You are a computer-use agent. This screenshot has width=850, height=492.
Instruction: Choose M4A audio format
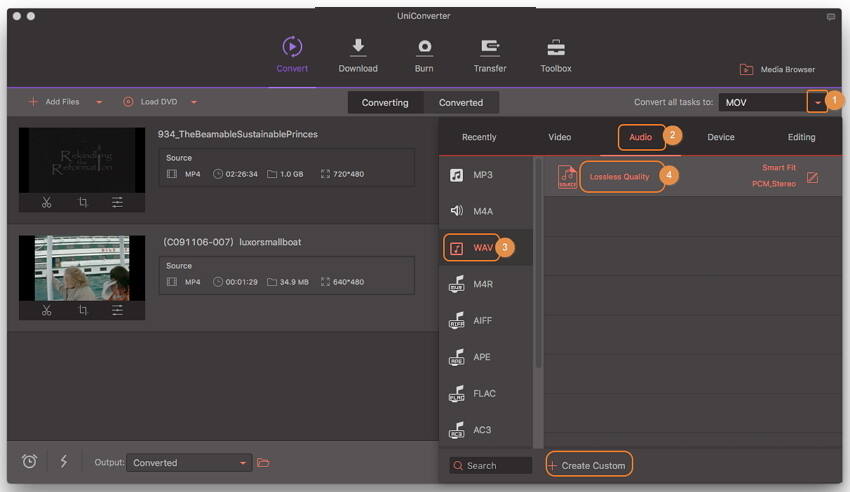pyautogui.click(x=486, y=211)
